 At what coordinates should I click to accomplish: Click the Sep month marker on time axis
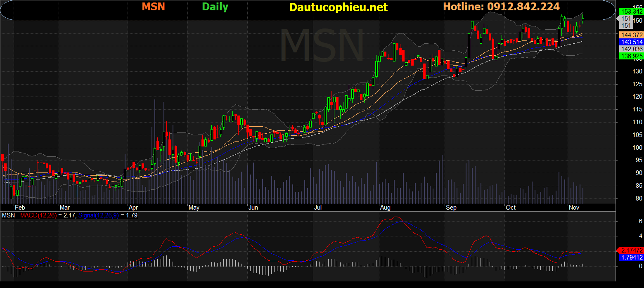[x=451, y=208]
